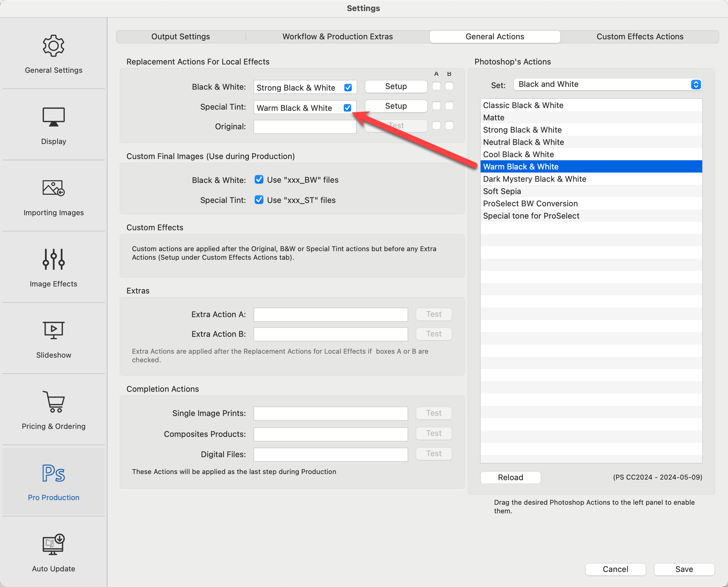Switch to Custom Effects Actions tab

point(639,37)
